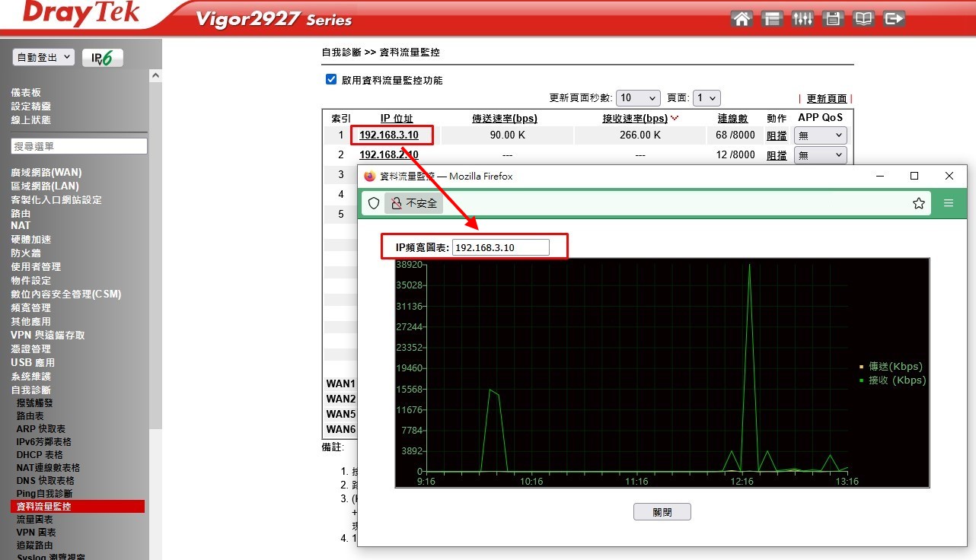Select 資料流量監控 in sidebar
Viewport: 976px width, 560px height.
click(x=44, y=506)
